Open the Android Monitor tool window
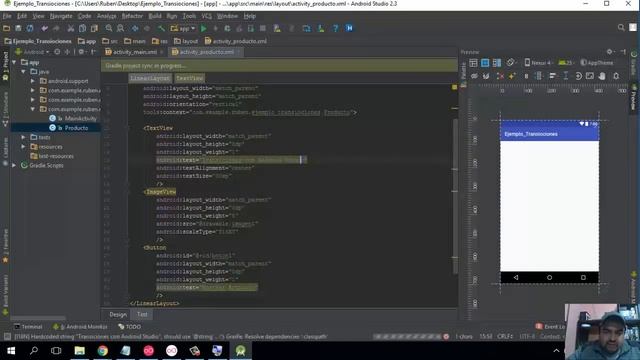 pos(80,327)
